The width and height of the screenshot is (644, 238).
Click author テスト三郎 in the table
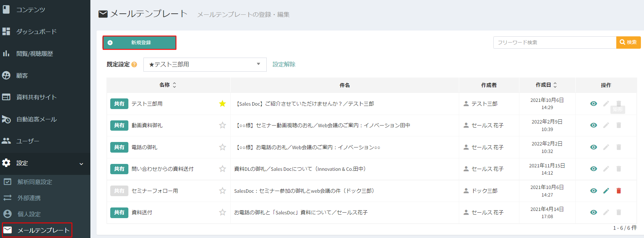484,104
